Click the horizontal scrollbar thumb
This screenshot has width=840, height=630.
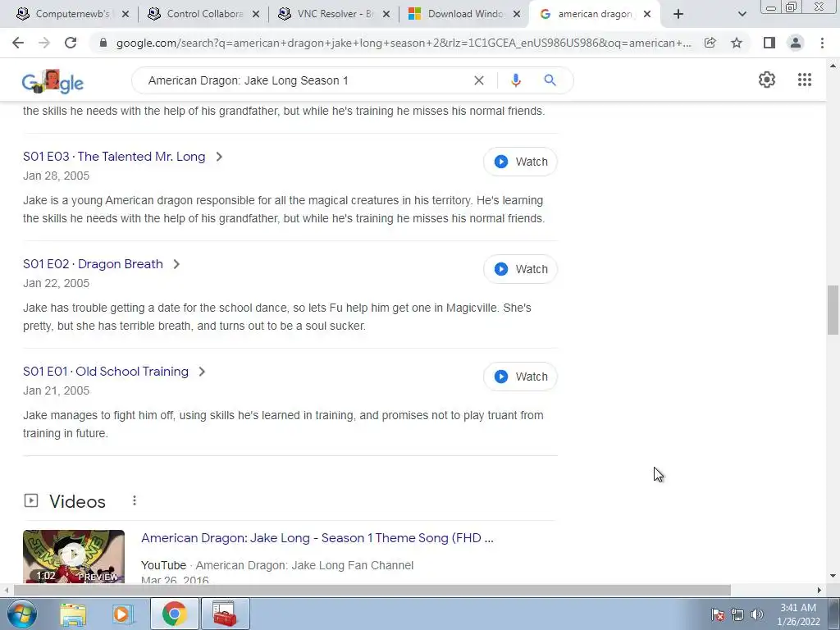tap(372, 590)
